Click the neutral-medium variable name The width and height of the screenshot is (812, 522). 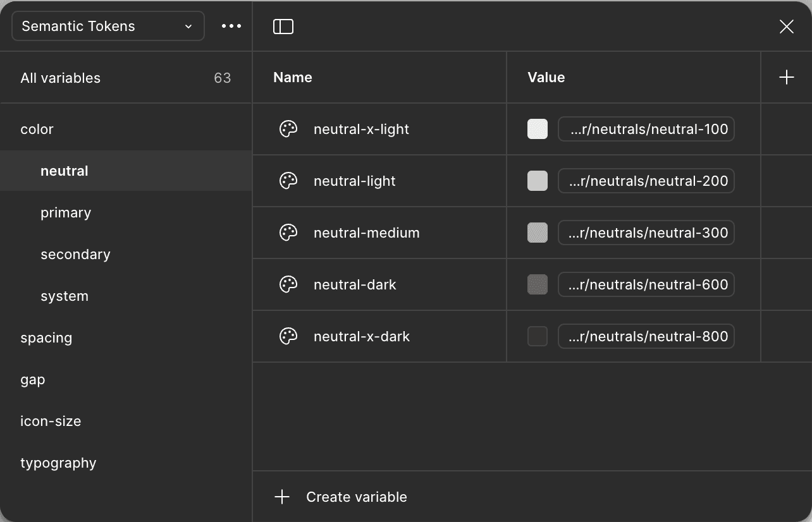coord(366,233)
